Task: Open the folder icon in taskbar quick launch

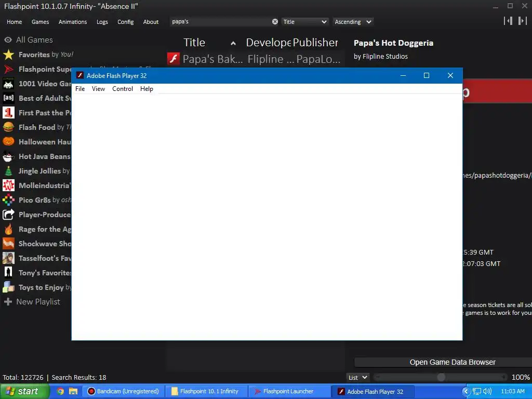Action: click(x=73, y=391)
